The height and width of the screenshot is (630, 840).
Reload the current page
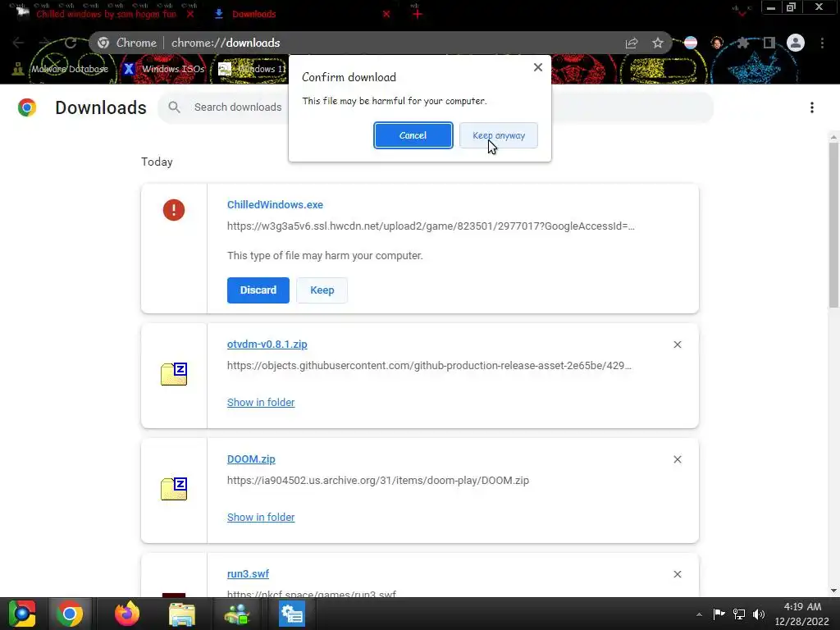(71, 43)
